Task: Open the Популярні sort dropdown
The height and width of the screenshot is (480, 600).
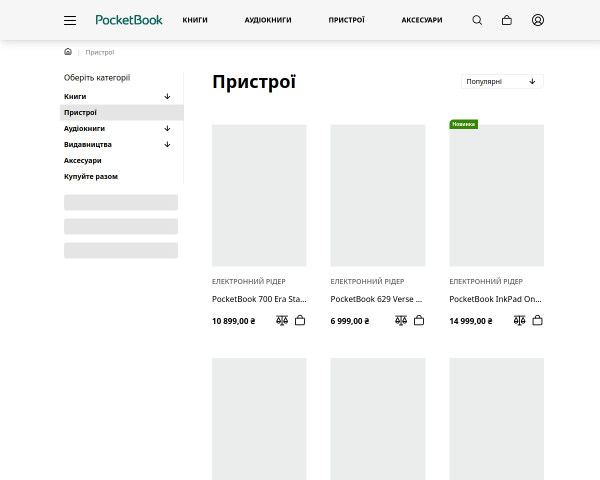Action: click(502, 82)
